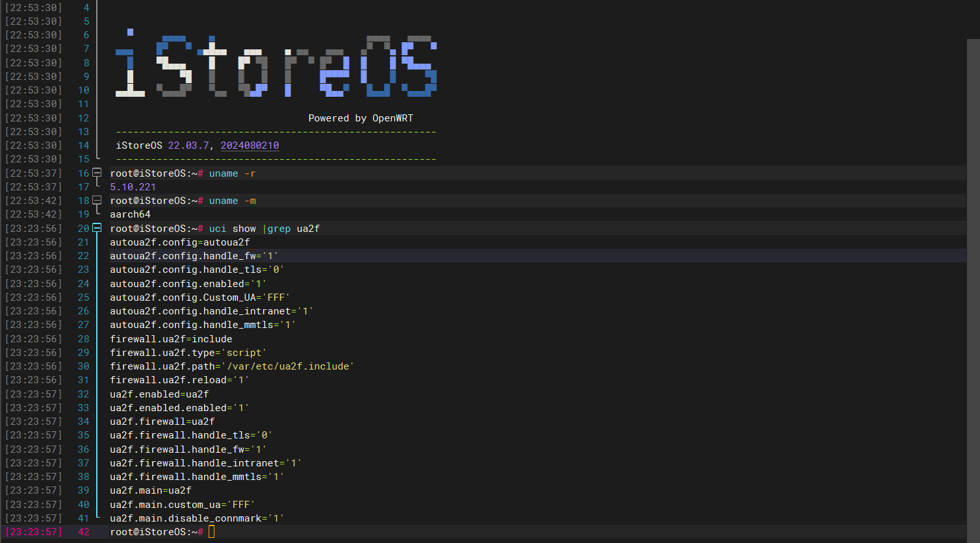Click line number 42 in the gutter

[83, 532]
